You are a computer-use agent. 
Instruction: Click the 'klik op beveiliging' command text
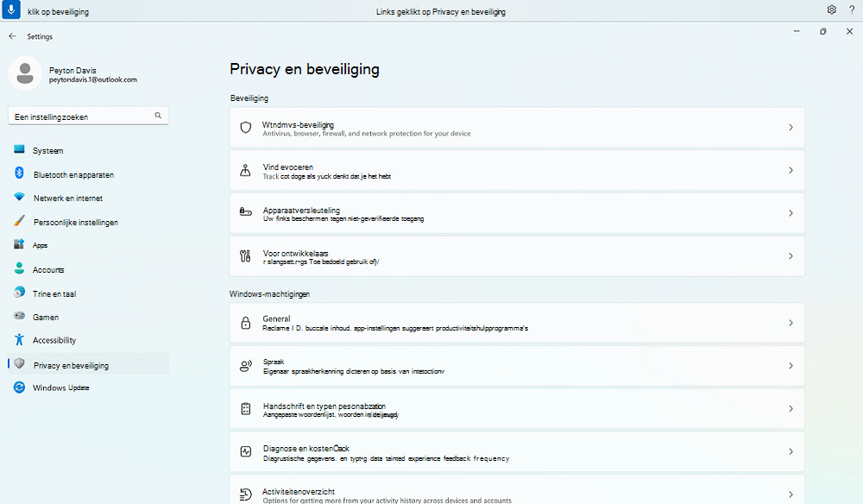click(x=58, y=11)
